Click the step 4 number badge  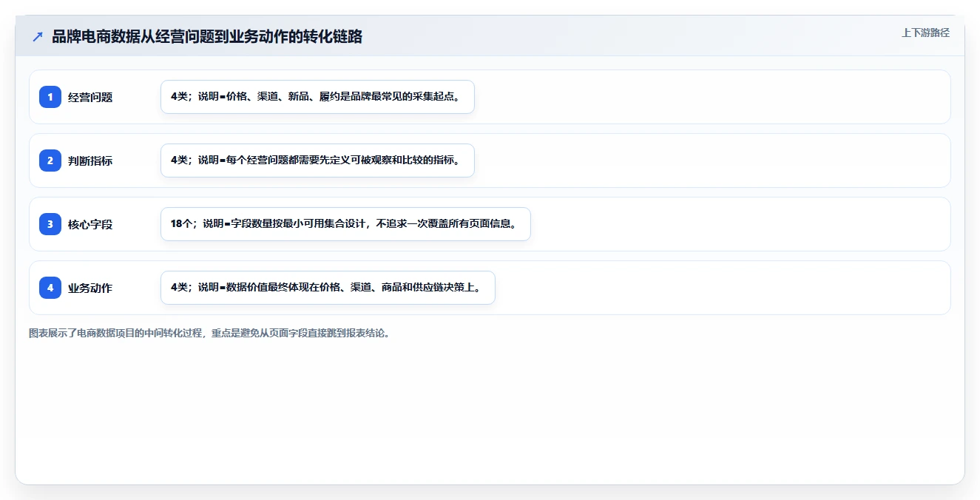point(50,288)
